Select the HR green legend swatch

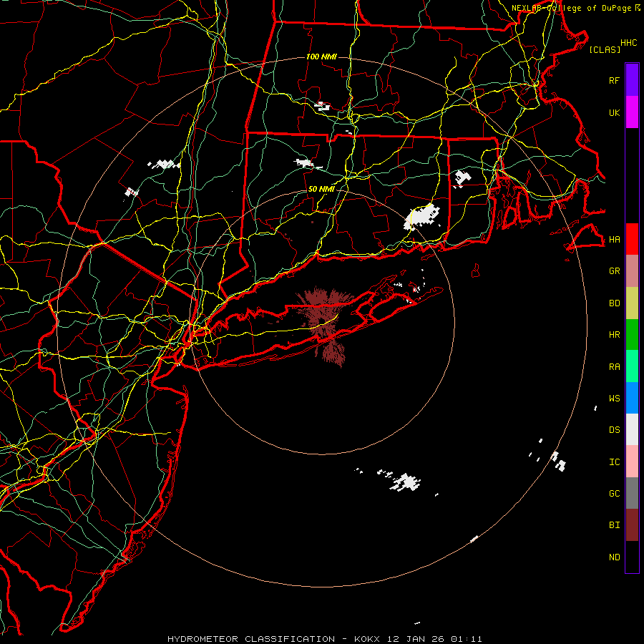632,335
